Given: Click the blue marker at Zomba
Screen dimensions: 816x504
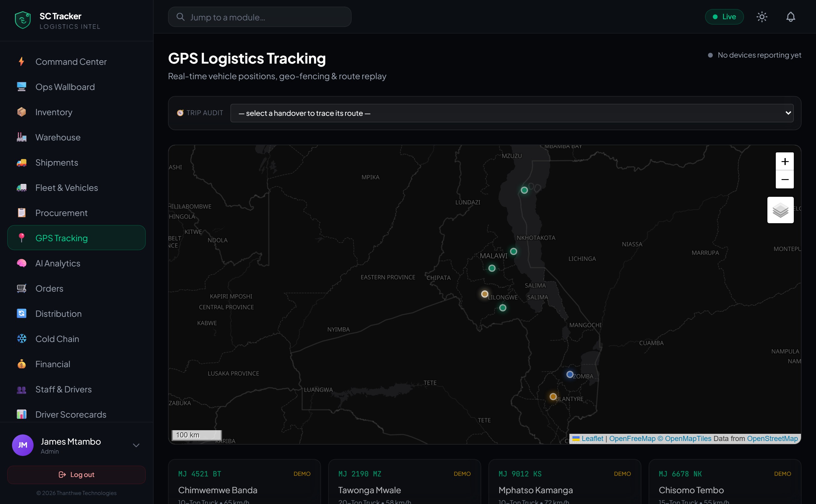Looking at the screenshot, I should pos(570,374).
